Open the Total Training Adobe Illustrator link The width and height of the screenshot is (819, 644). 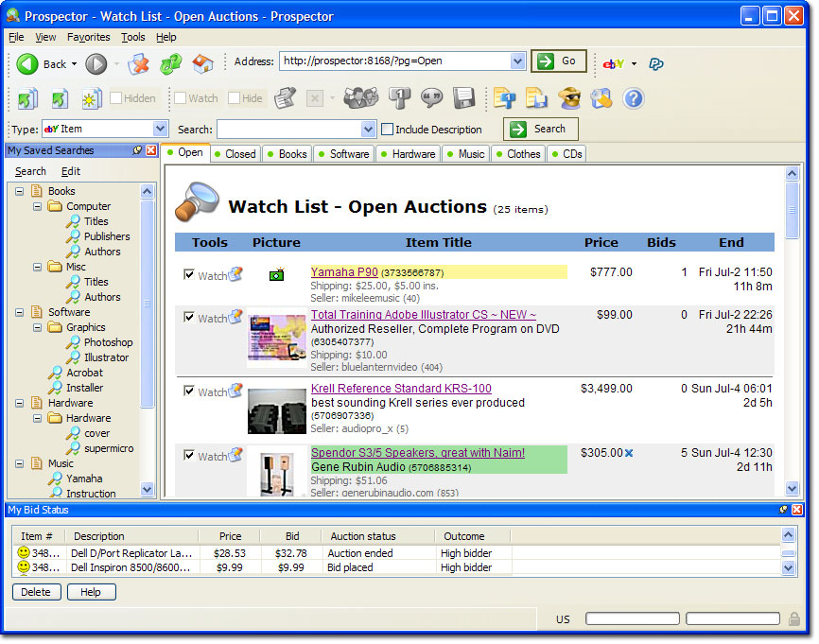tap(424, 315)
